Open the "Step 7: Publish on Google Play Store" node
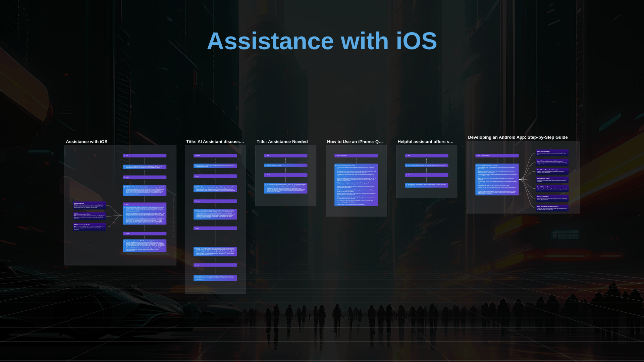This screenshot has height=362, width=644. point(552,208)
